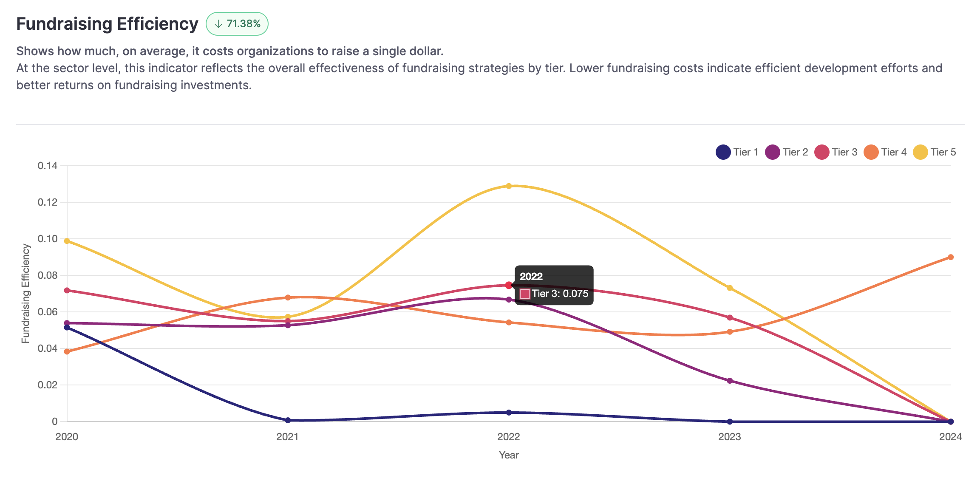Viewport: 980px width, 481px height.
Task: Click the Tier 4 legend color circle
Action: tap(871, 152)
